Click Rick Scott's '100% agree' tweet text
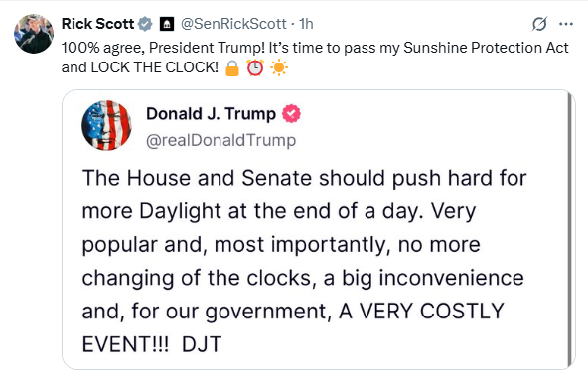588x379 pixels. tap(315, 58)
